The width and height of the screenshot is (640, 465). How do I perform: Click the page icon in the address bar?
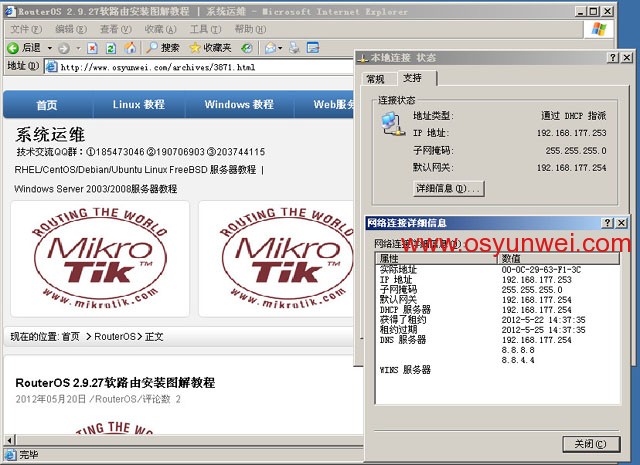tap(51, 67)
